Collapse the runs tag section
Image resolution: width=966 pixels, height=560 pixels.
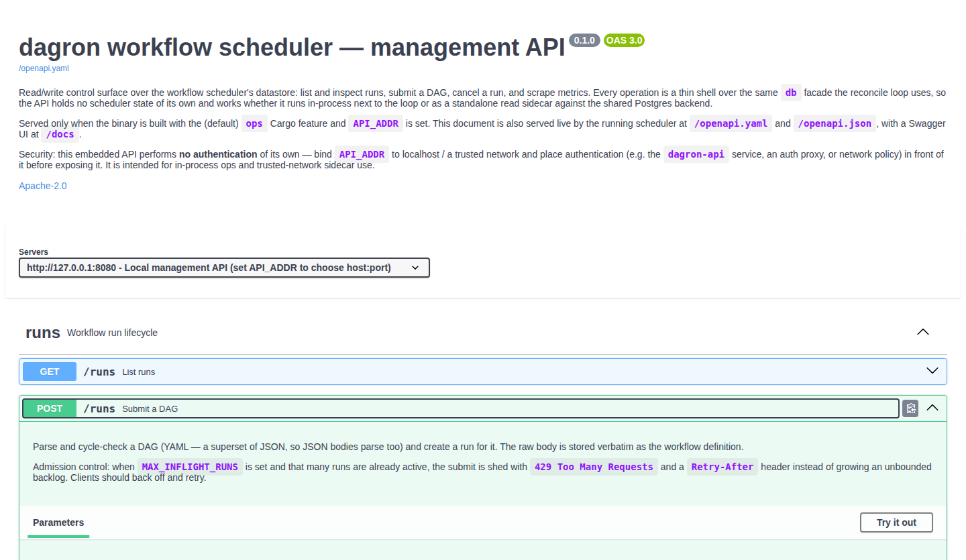923,332
